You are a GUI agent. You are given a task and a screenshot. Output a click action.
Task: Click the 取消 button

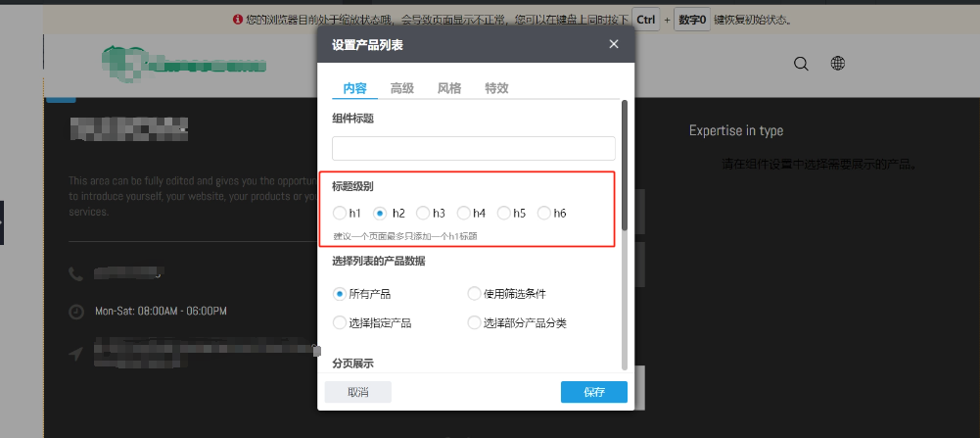coord(358,392)
